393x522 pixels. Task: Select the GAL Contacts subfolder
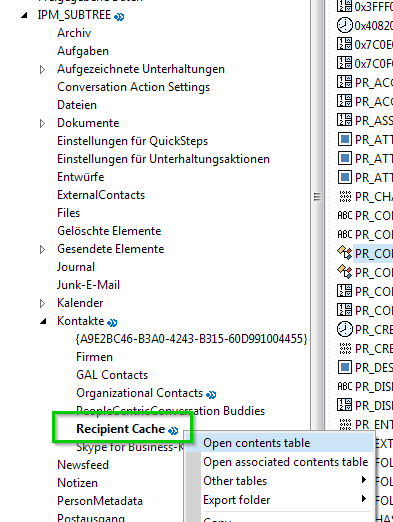click(x=112, y=375)
